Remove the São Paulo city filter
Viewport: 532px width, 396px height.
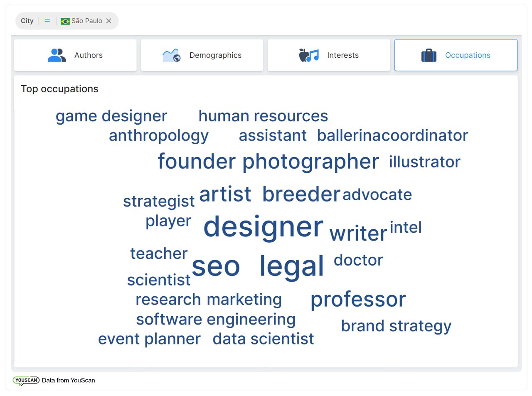click(x=109, y=21)
